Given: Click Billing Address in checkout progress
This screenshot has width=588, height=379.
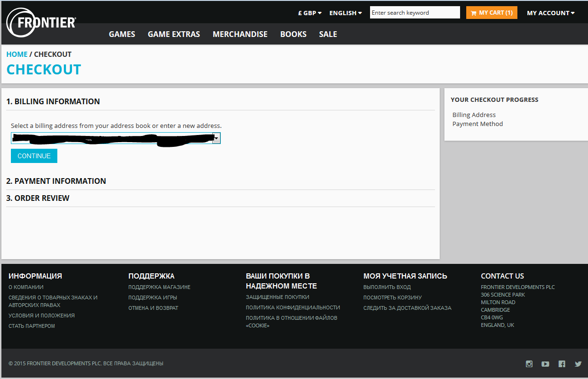Looking at the screenshot, I should [474, 115].
